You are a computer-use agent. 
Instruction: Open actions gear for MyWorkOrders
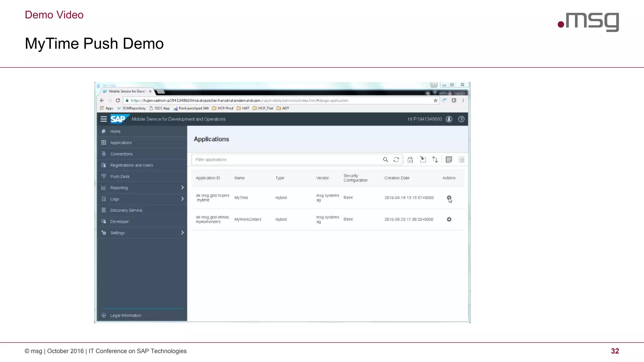coord(449,219)
